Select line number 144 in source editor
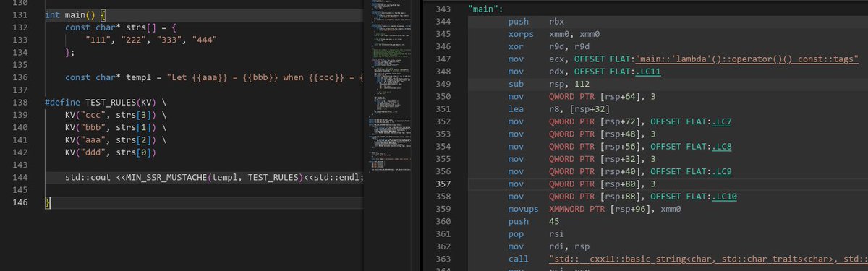Screen dimensions: 868x271 click(20, 178)
